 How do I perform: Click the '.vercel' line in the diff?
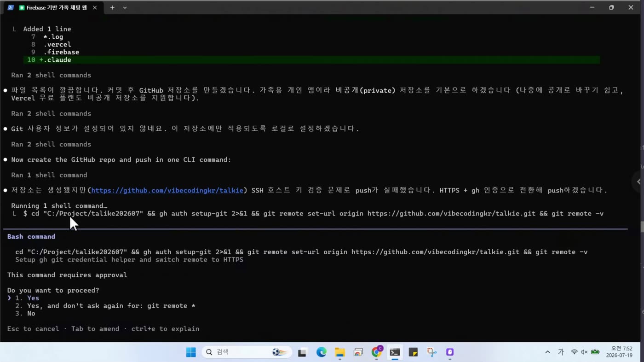coord(57,45)
